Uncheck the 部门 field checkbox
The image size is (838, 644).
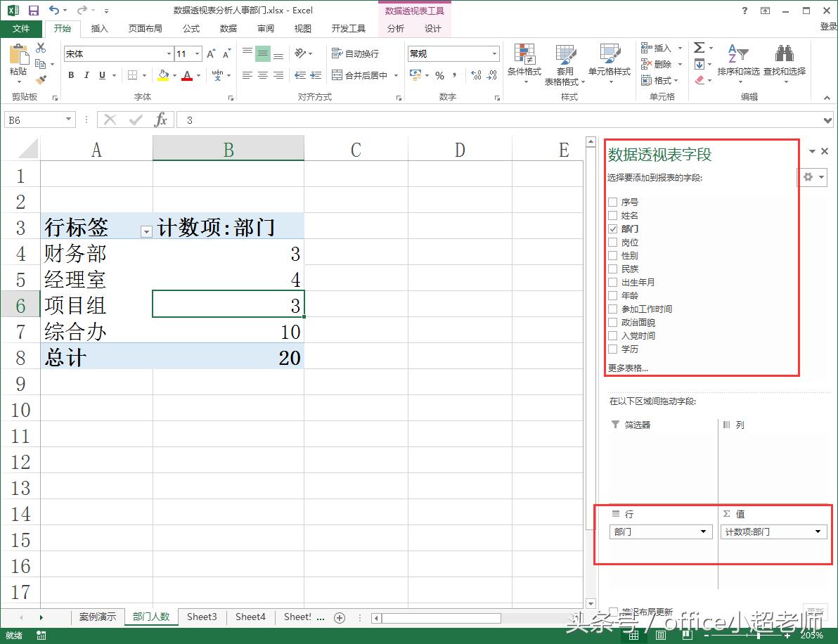click(614, 228)
